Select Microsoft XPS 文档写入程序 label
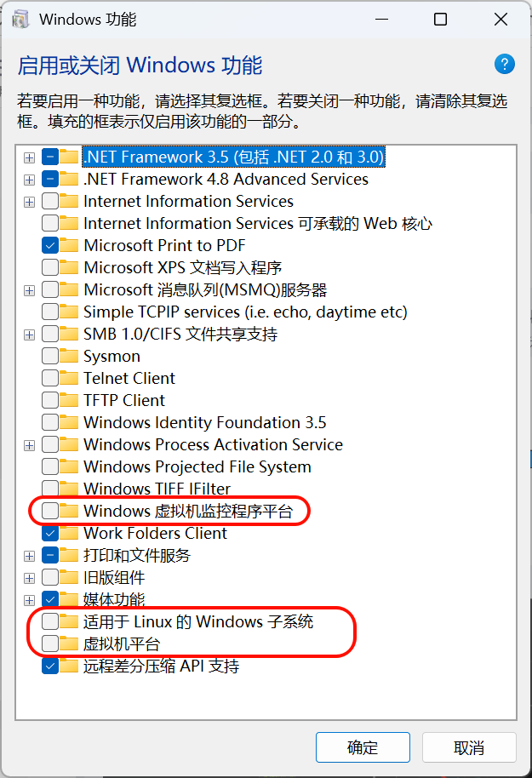Image resolution: width=532 pixels, height=778 pixels. [183, 267]
